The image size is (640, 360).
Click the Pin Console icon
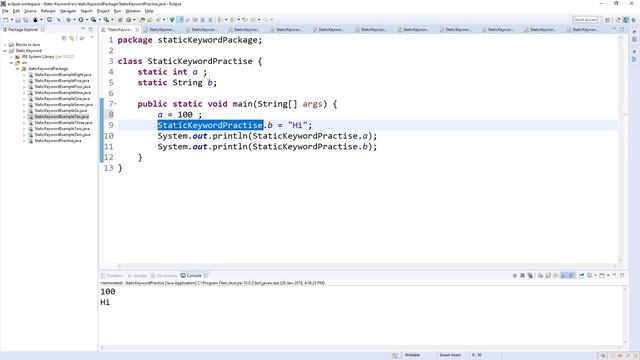point(582,276)
